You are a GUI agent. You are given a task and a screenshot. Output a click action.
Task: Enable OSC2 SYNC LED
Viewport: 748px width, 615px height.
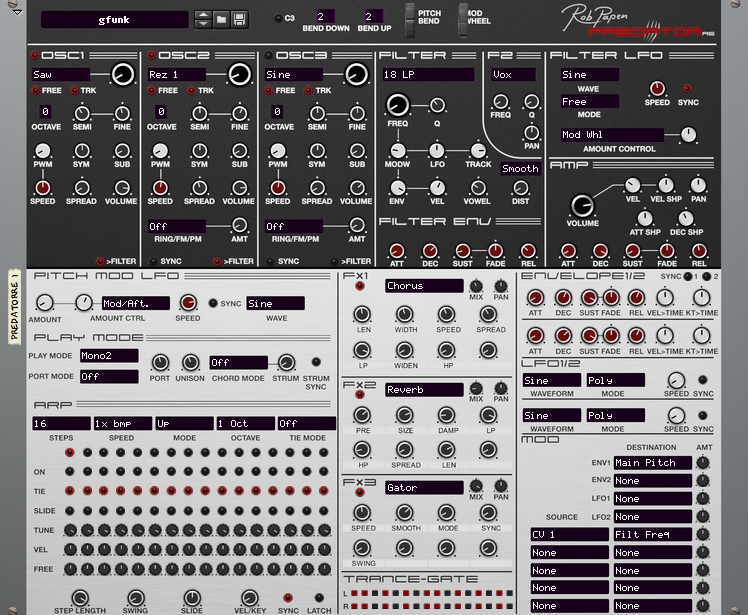(x=153, y=261)
